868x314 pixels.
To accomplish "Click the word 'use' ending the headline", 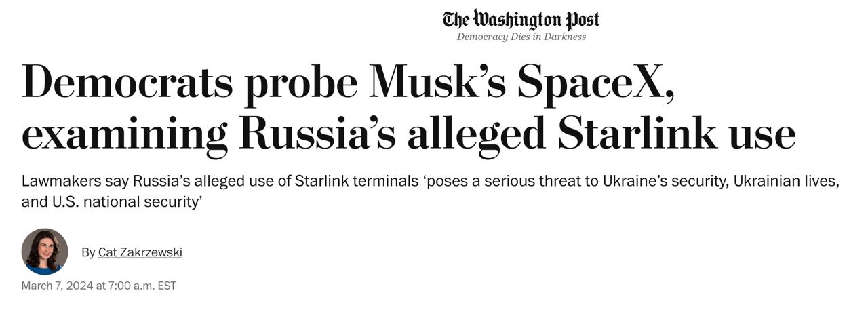I will 762,134.
